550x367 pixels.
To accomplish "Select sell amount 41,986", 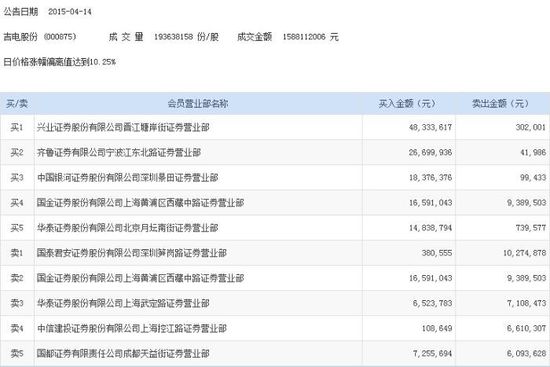I will (533, 152).
